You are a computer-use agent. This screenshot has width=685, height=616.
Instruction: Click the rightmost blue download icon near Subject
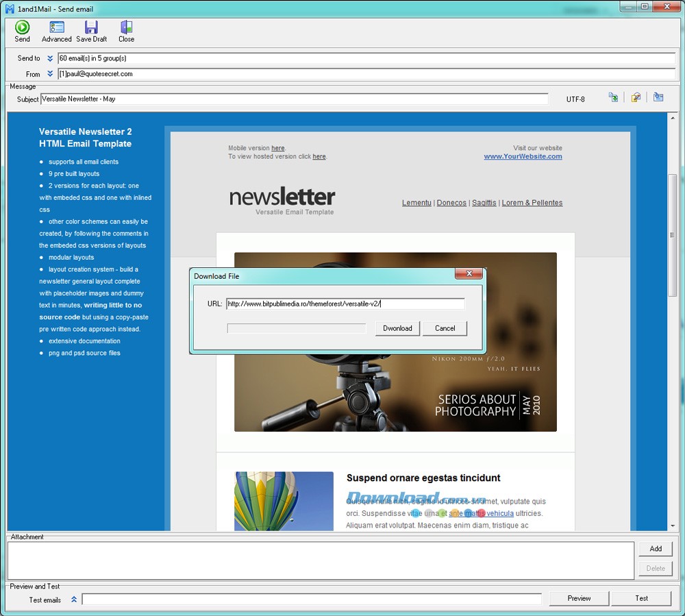coord(658,98)
